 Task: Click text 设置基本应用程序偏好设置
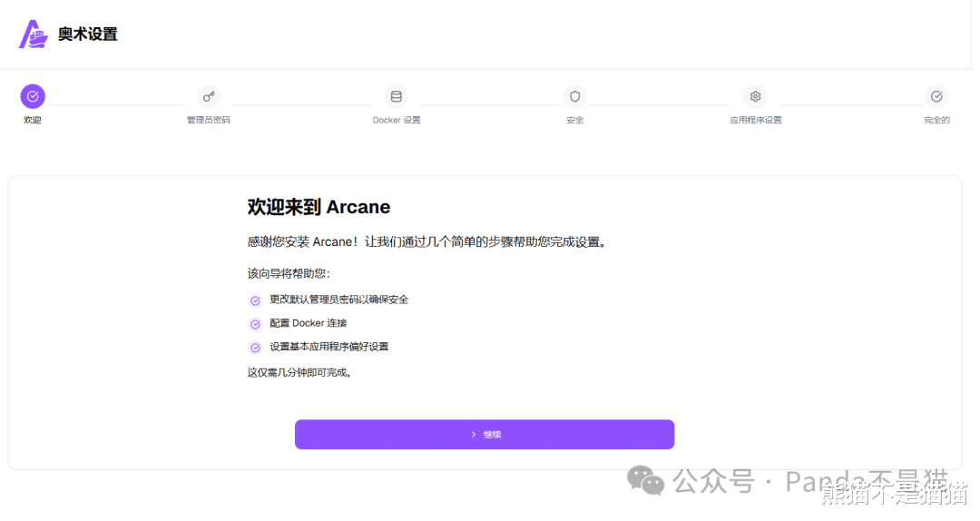point(329,347)
